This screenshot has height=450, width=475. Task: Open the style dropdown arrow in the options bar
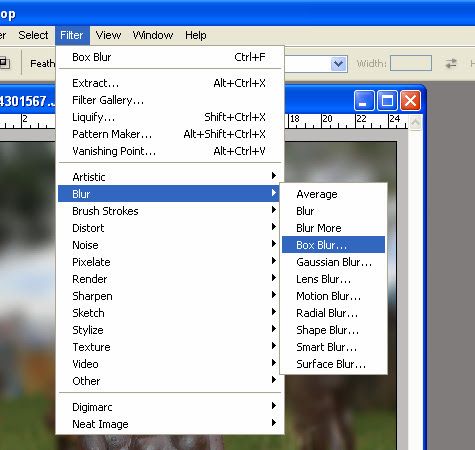coord(338,63)
